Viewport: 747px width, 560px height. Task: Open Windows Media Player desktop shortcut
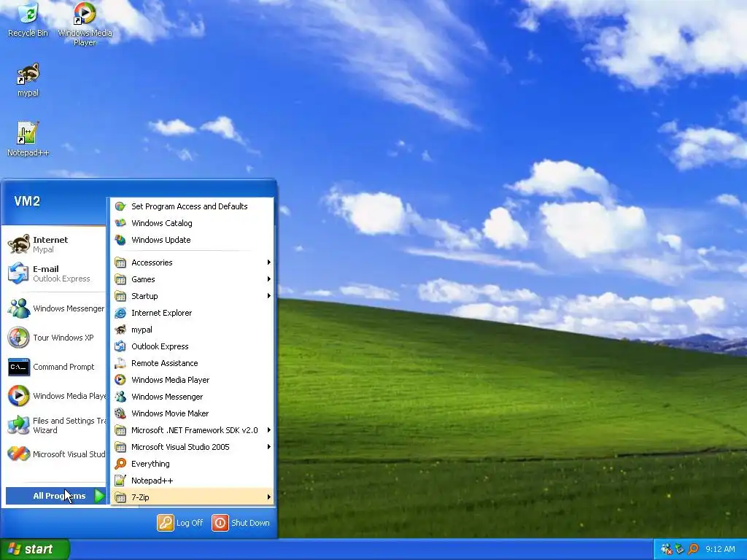(85, 24)
